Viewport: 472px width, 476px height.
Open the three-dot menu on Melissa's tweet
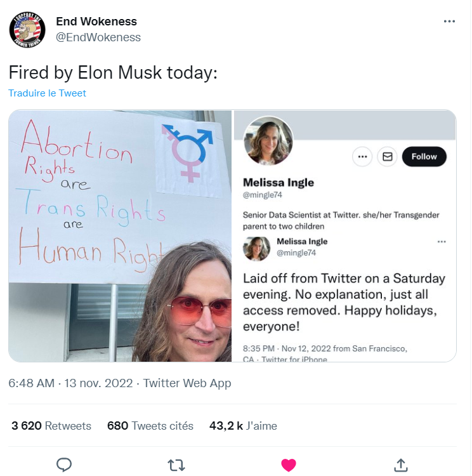tap(442, 242)
